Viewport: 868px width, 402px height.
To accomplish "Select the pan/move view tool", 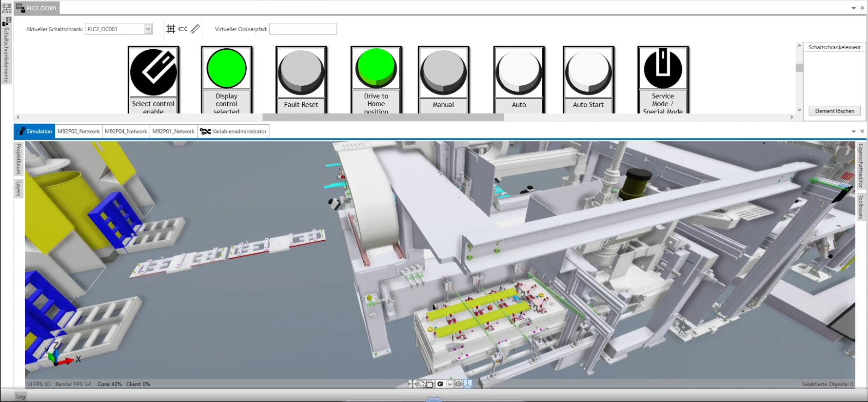I will coord(413,384).
